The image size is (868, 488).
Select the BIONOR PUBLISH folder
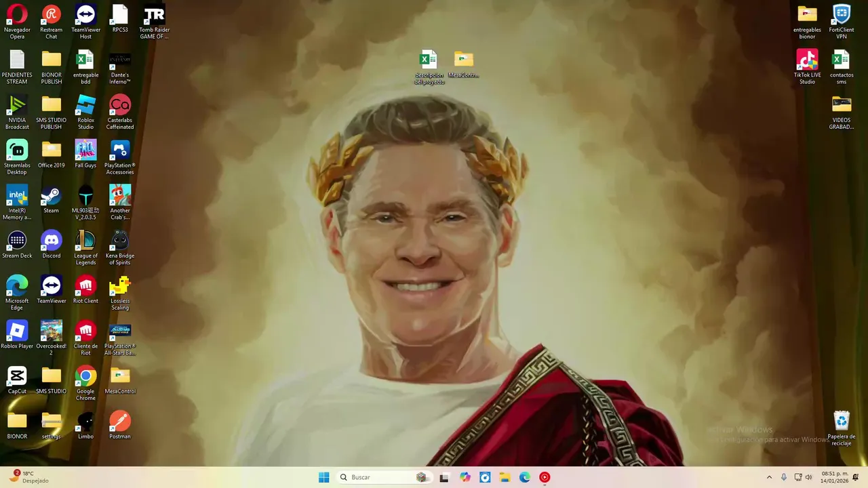[52, 67]
